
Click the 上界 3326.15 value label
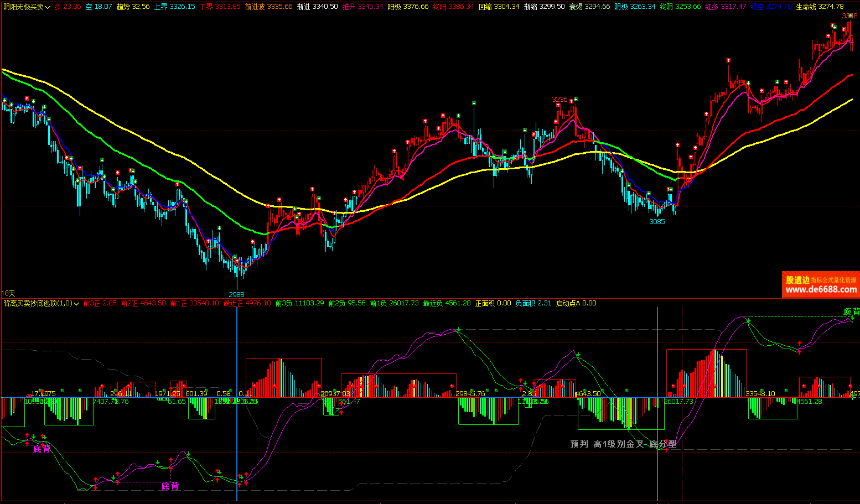(174, 7)
